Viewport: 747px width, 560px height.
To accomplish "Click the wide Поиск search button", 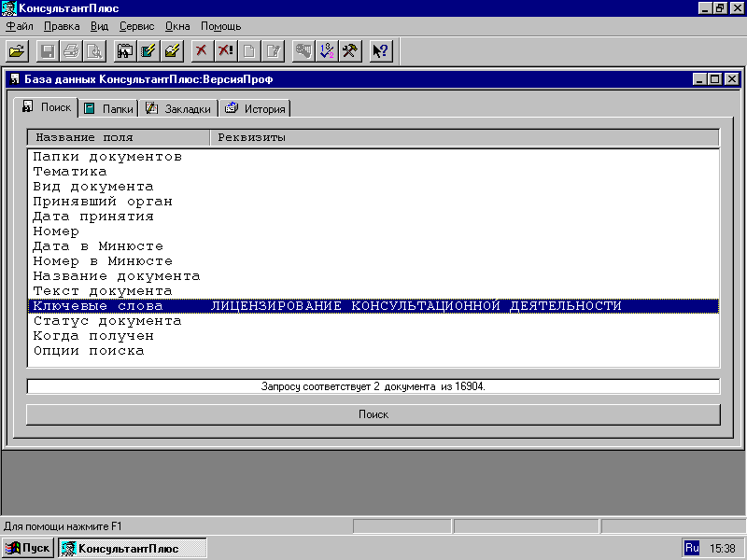I will click(x=373, y=414).
